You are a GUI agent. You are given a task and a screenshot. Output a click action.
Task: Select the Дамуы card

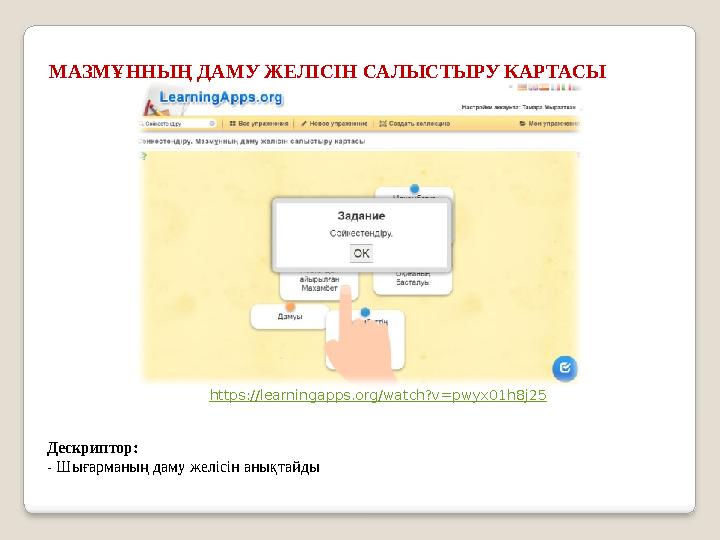pos(290,317)
